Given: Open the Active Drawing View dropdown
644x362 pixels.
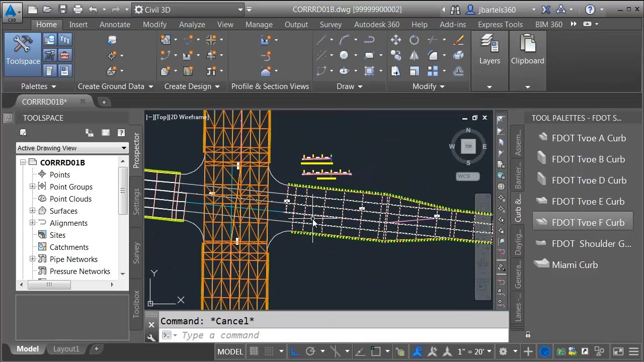Looking at the screenshot, I should 72,148.
